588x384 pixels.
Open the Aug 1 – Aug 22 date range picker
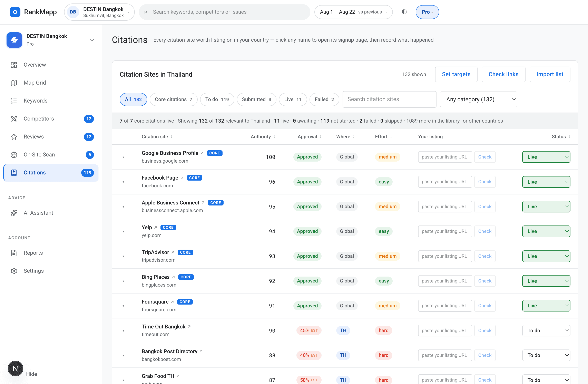tap(353, 12)
